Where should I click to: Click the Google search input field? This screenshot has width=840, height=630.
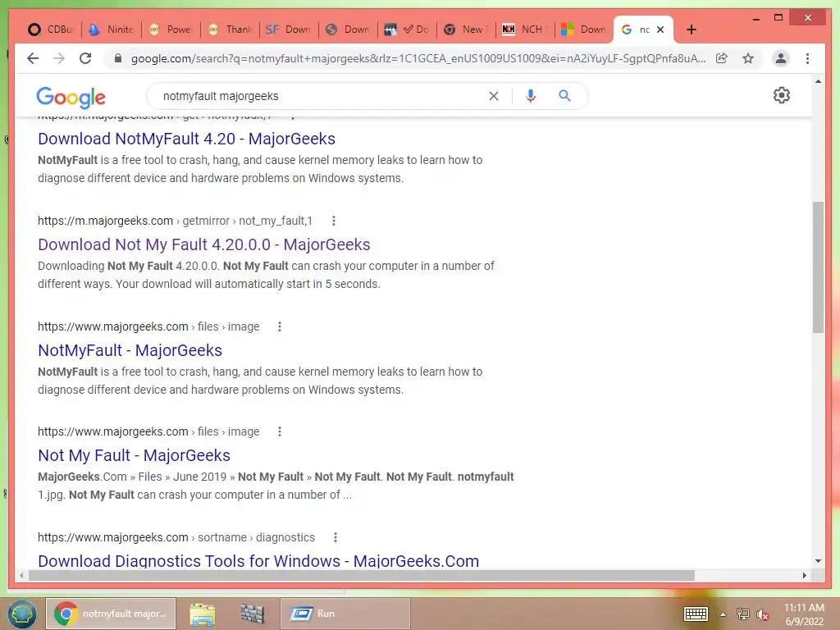coord(322,96)
